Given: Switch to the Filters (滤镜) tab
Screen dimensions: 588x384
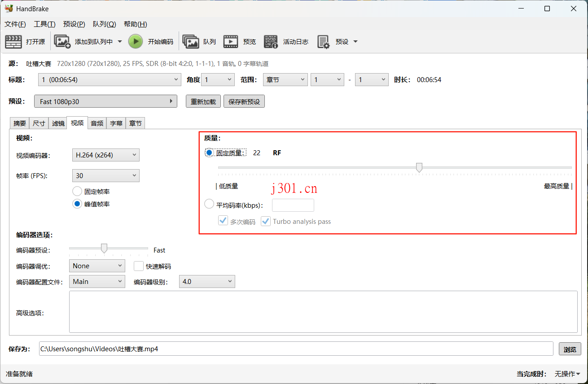Looking at the screenshot, I should point(58,123).
